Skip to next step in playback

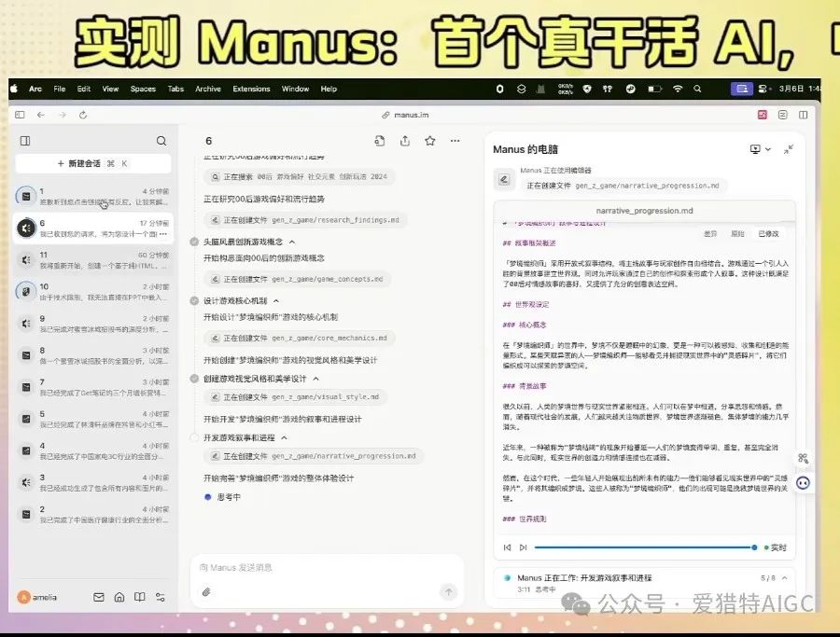(524, 547)
